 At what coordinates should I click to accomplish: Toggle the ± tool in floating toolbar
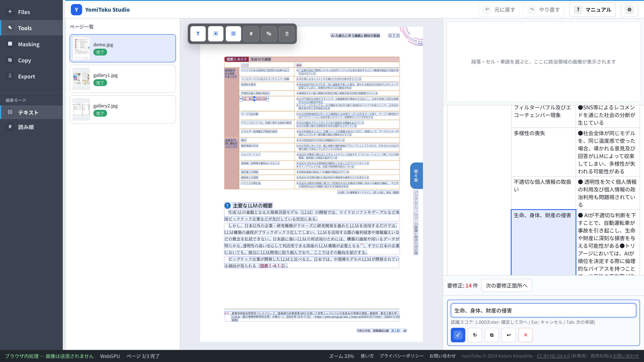[x=287, y=33]
